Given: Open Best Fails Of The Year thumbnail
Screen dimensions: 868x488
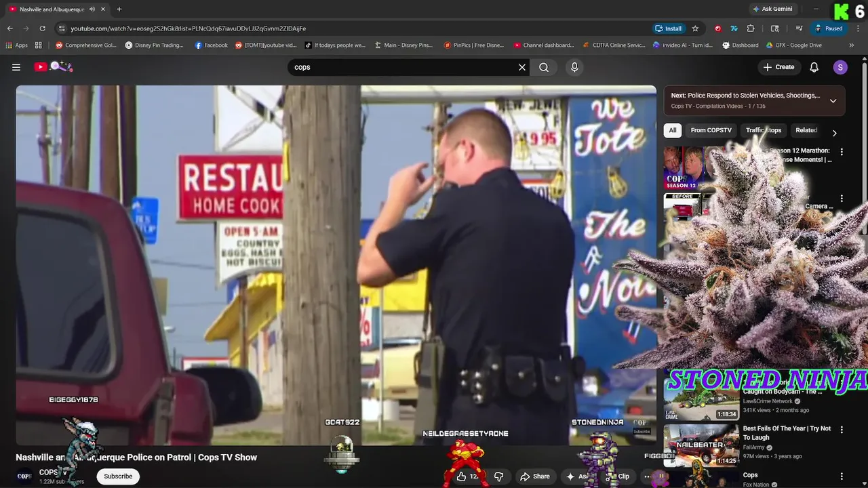Looking at the screenshot, I should point(701,446).
